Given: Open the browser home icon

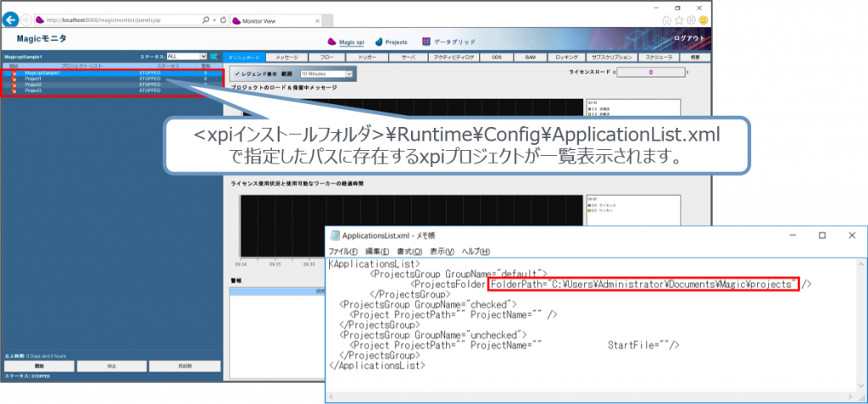Looking at the screenshot, I should click(667, 19).
